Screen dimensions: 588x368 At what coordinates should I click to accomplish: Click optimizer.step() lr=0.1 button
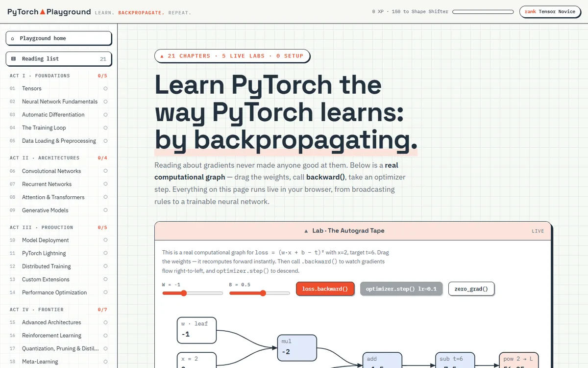point(401,289)
